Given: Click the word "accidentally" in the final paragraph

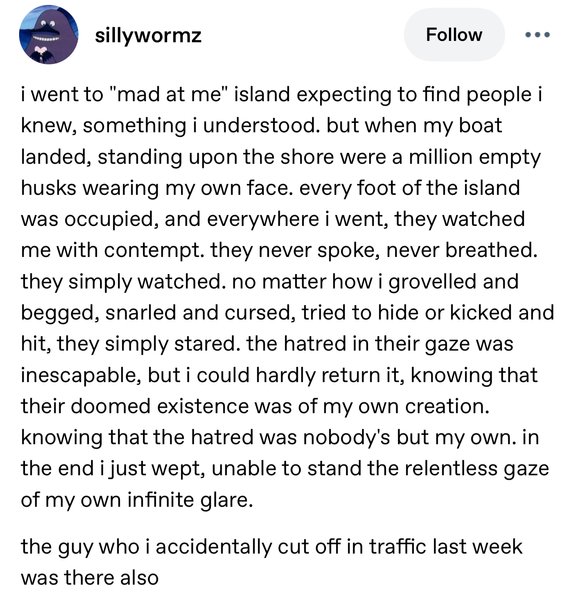Looking at the screenshot, I should coord(214,546).
